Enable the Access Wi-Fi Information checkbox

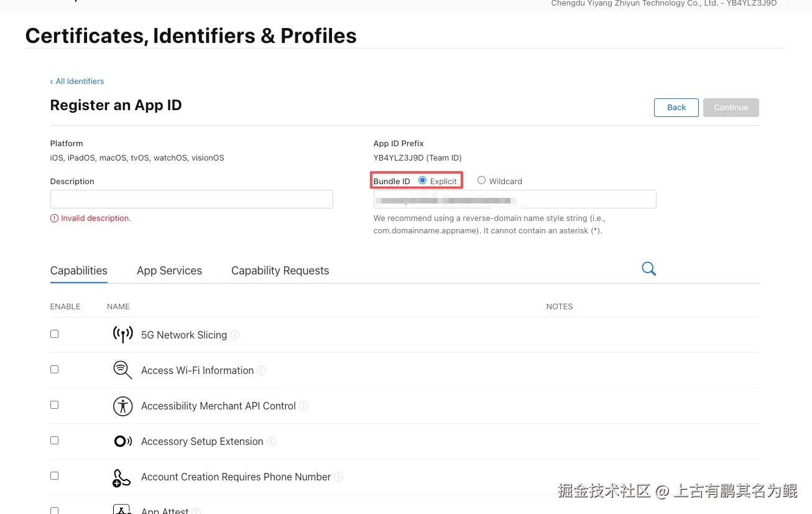coord(54,370)
